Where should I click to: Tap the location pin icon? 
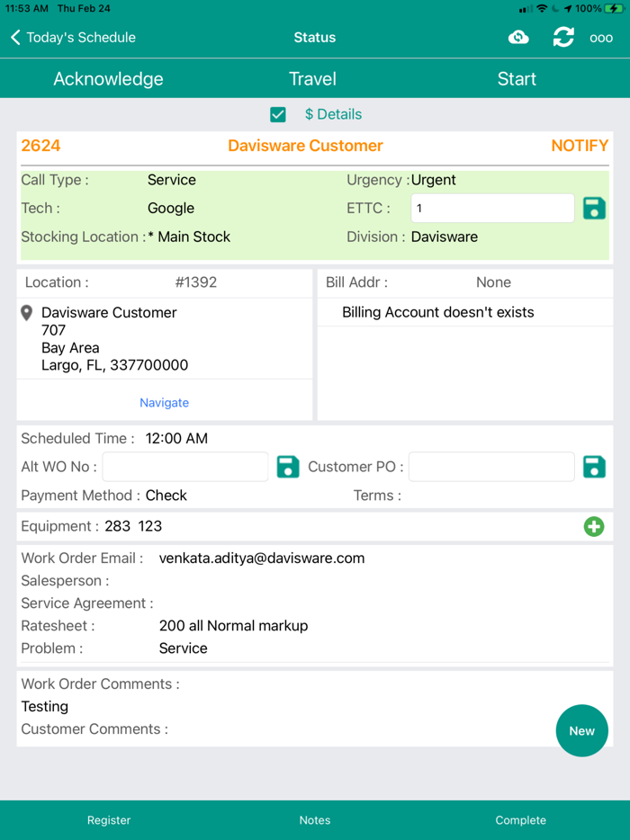26,313
